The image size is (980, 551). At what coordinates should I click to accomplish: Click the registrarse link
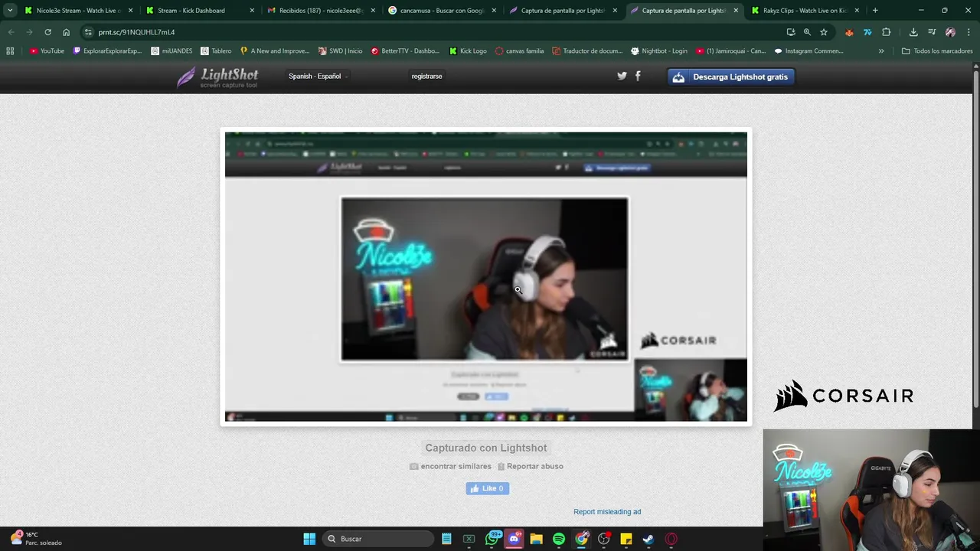click(x=426, y=77)
